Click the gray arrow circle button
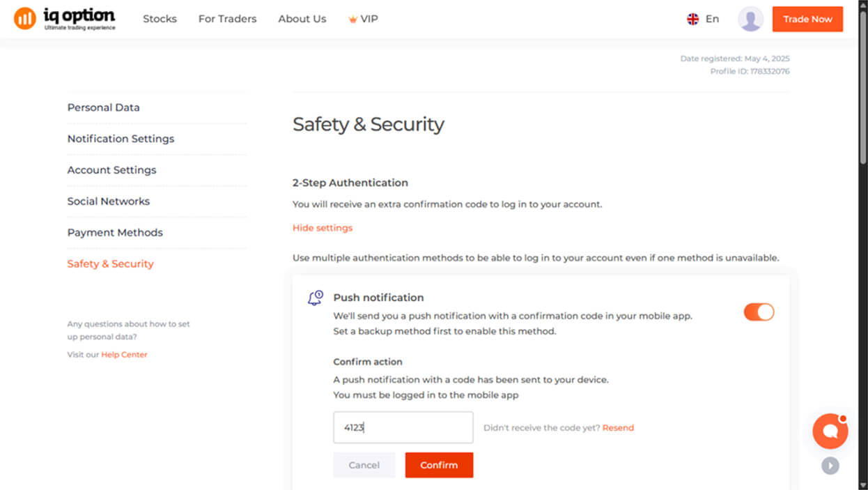 pyautogui.click(x=830, y=466)
